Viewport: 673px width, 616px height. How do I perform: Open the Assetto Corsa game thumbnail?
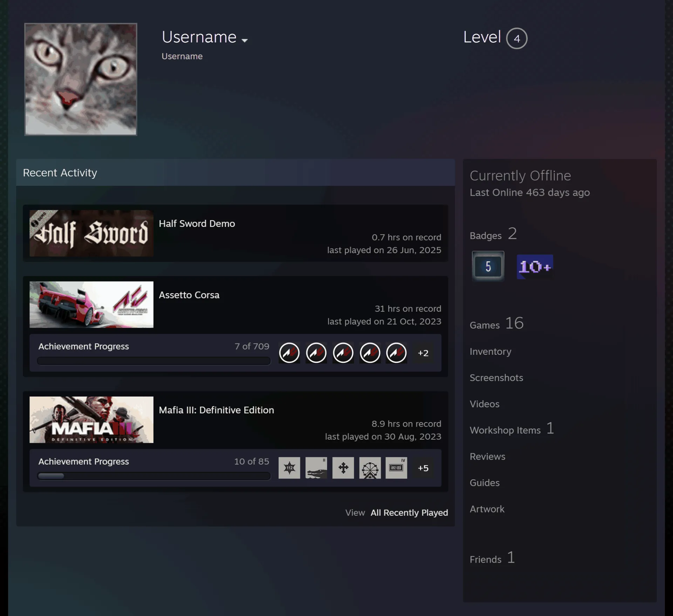(91, 305)
